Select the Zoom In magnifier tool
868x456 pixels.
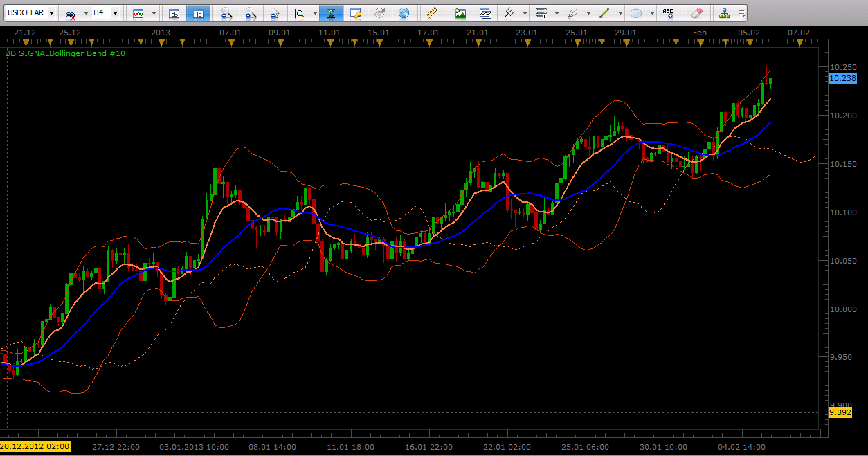pos(226,12)
